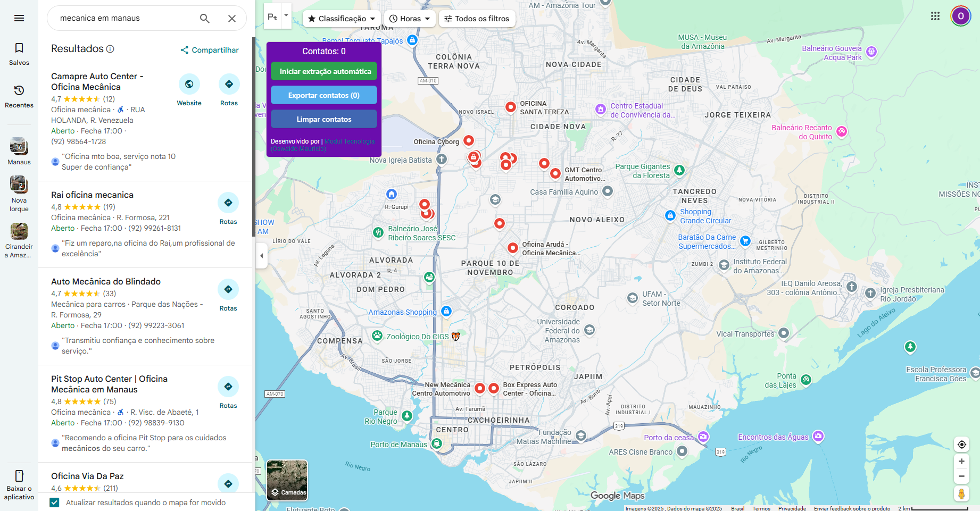The width and height of the screenshot is (980, 511).
Task: Open the main hamburger menu
Action: coord(19,18)
